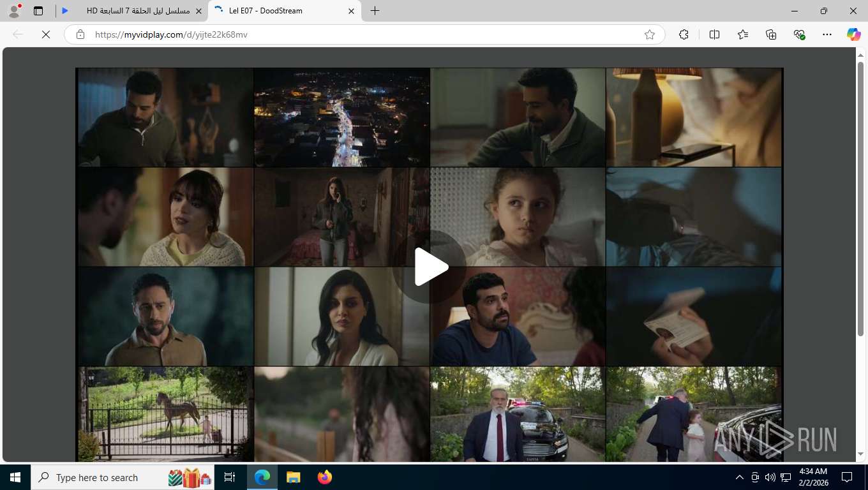Open volume control in system tray
The image size is (868, 490).
pos(770,477)
